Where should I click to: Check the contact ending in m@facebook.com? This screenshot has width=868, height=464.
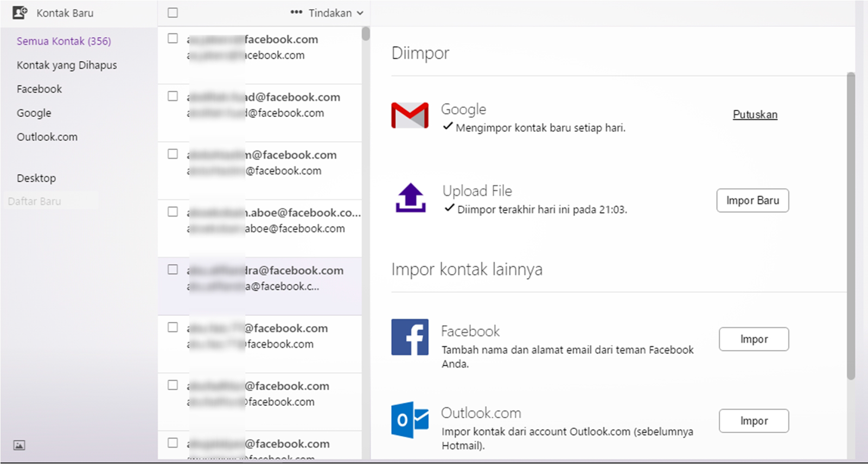[173, 154]
